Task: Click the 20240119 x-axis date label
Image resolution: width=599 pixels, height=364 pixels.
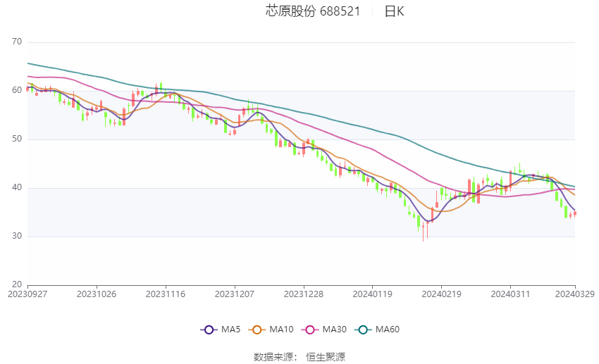Action: [373, 294]
